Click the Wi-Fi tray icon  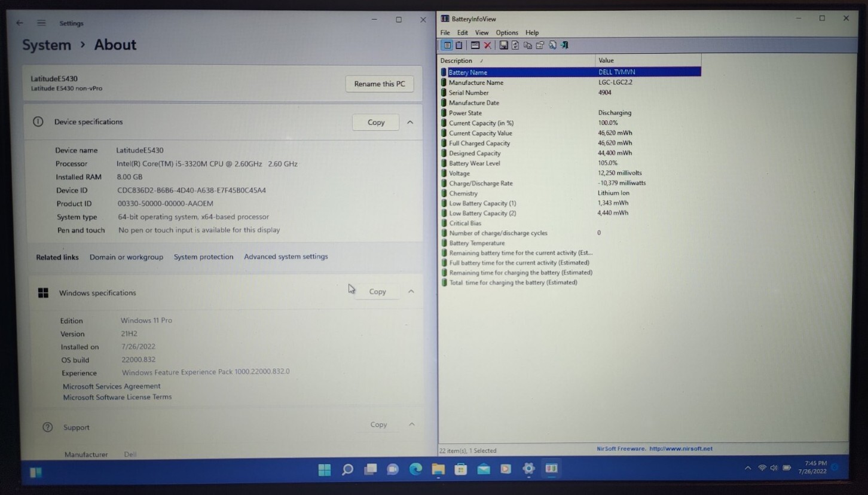[x=762, y=467]
